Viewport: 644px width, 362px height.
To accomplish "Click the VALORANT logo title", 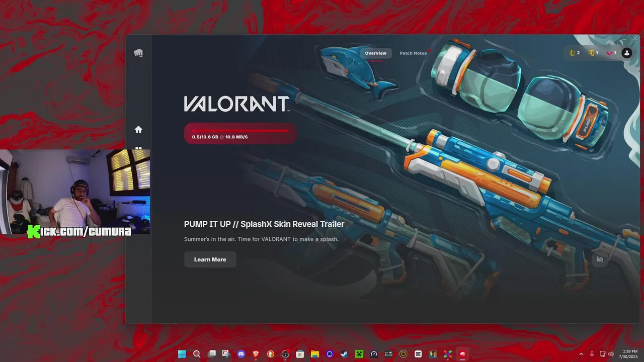I will point(236,104).
